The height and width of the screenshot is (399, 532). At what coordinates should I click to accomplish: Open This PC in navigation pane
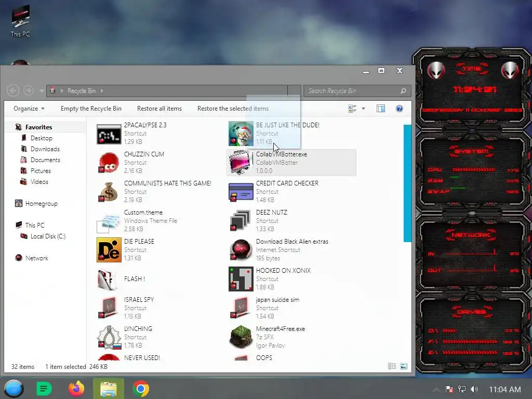click(x=35, y=225)
